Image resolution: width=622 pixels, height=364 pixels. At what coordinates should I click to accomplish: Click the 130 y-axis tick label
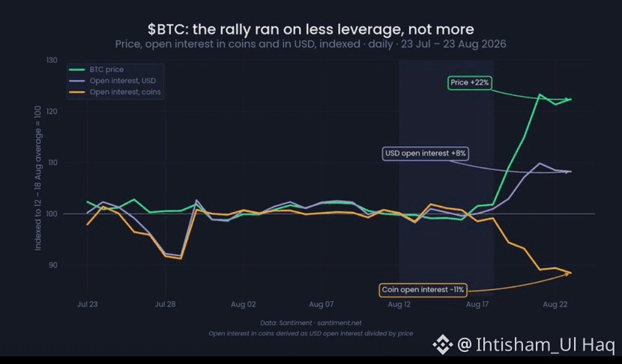click(x=52, y=60)
